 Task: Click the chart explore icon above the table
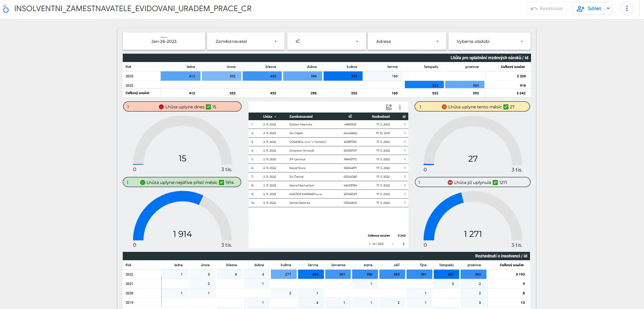click(x=389, y=107)
